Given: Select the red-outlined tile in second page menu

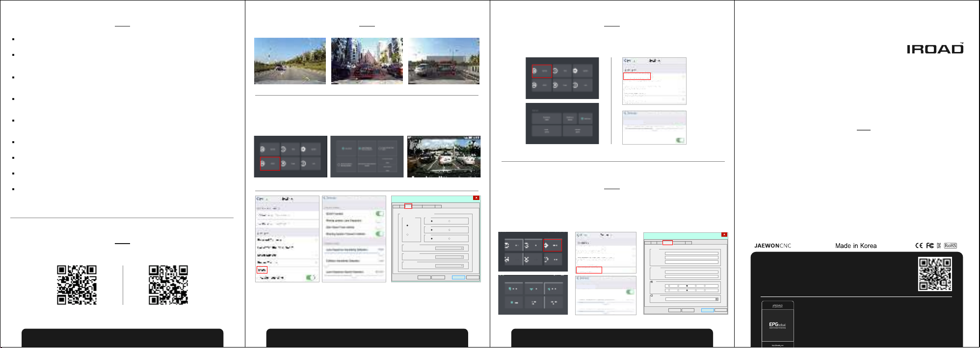Looking at the screenshot, I should point(270,164).
